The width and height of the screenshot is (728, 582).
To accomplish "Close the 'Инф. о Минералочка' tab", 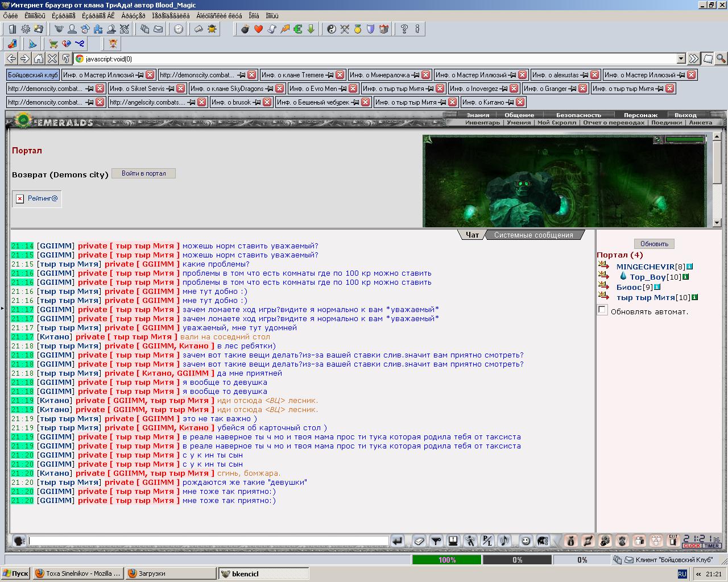I will point(426,74).
